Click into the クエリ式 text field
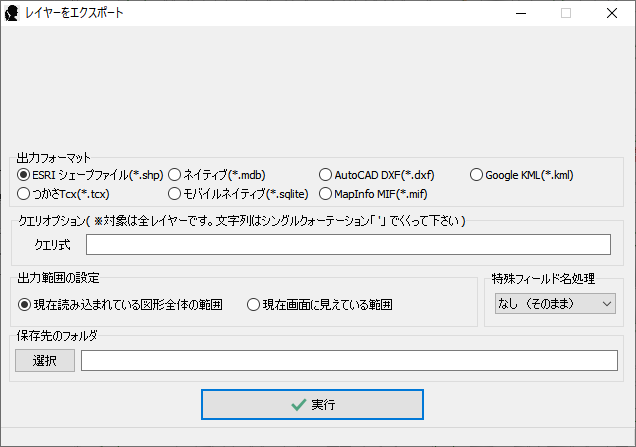This screenshot has width=636, height=447. (x=348, y=245)
